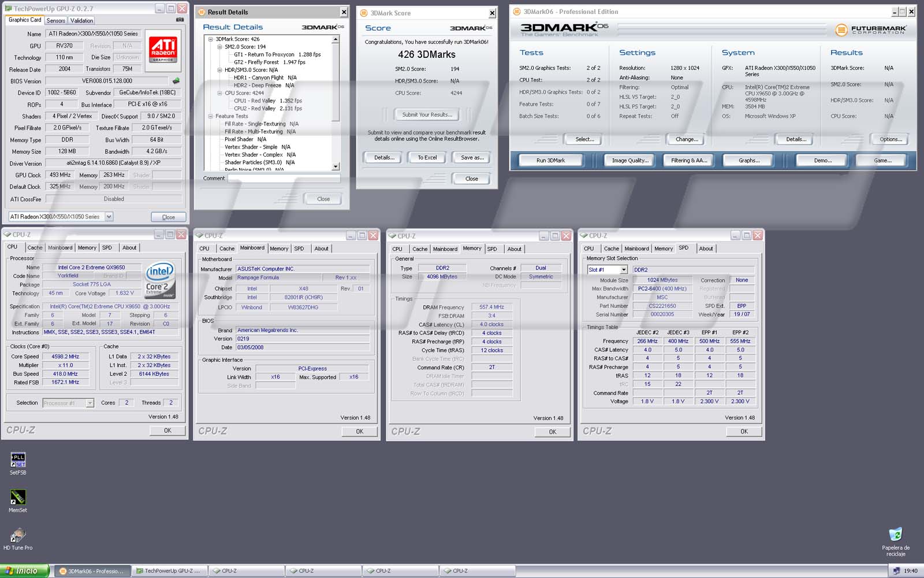
Task: Click Details button under System section
Action: click(x=796, y=139)
